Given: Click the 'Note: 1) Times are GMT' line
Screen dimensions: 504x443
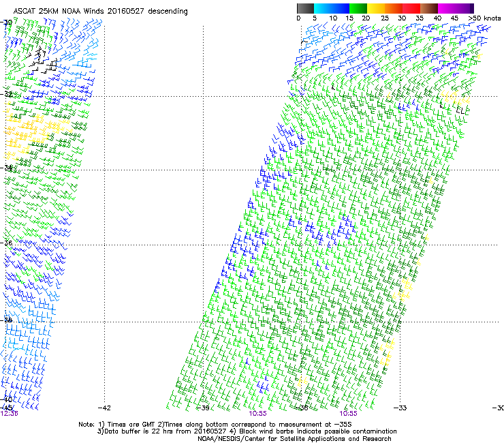Looking at the screenshot, I should point(215,425).
